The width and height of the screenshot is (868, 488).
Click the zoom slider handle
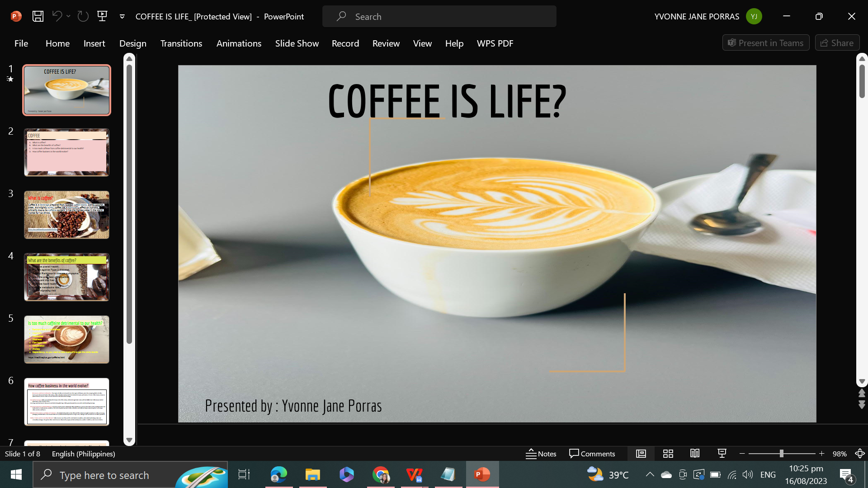coord(781,454)
